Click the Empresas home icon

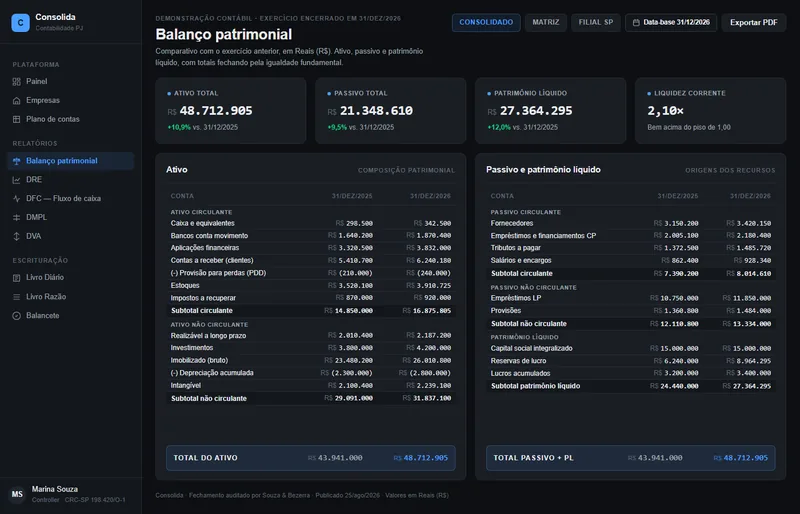click(16, 101)
